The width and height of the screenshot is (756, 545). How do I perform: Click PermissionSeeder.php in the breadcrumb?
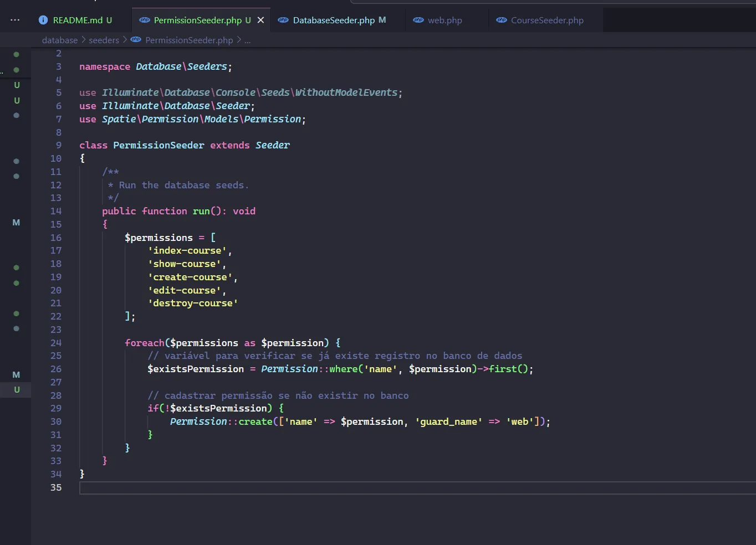tap(189, 40)
